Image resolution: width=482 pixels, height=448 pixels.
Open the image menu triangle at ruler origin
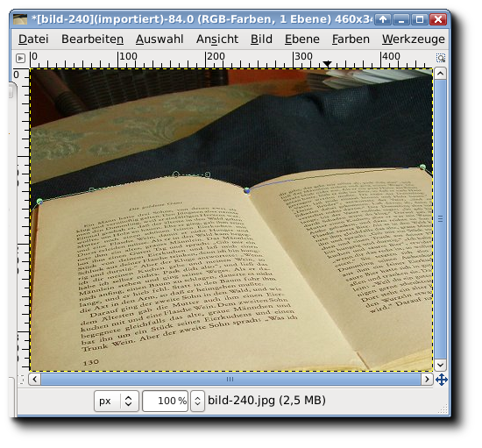pos(20,58)
